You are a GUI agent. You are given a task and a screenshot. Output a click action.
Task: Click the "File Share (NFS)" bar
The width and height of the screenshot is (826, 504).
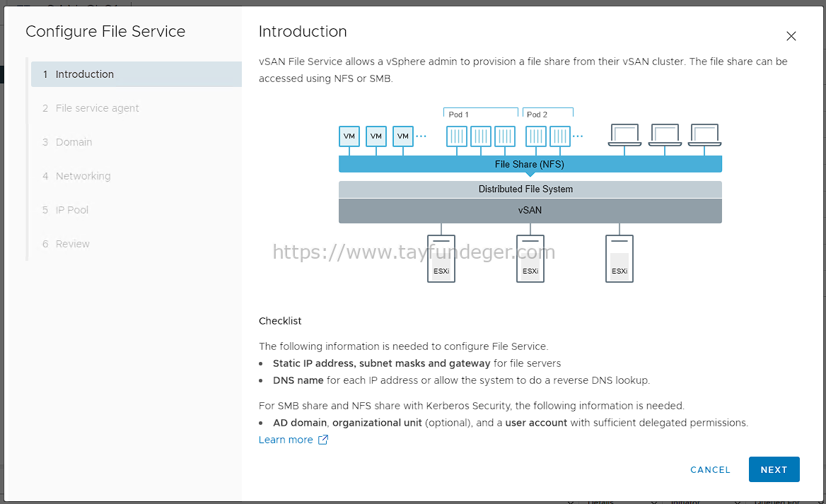[530, 164]
